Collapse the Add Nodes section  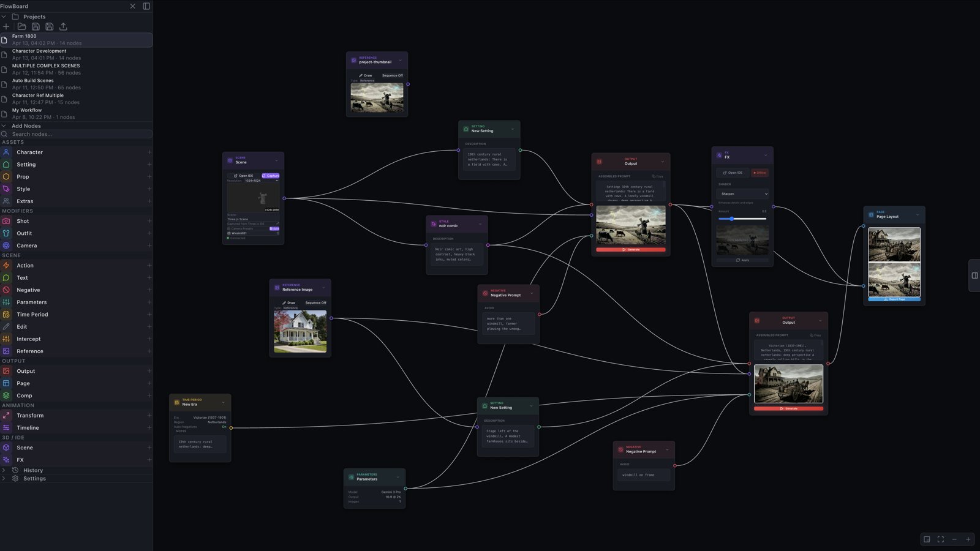[4, 126]
